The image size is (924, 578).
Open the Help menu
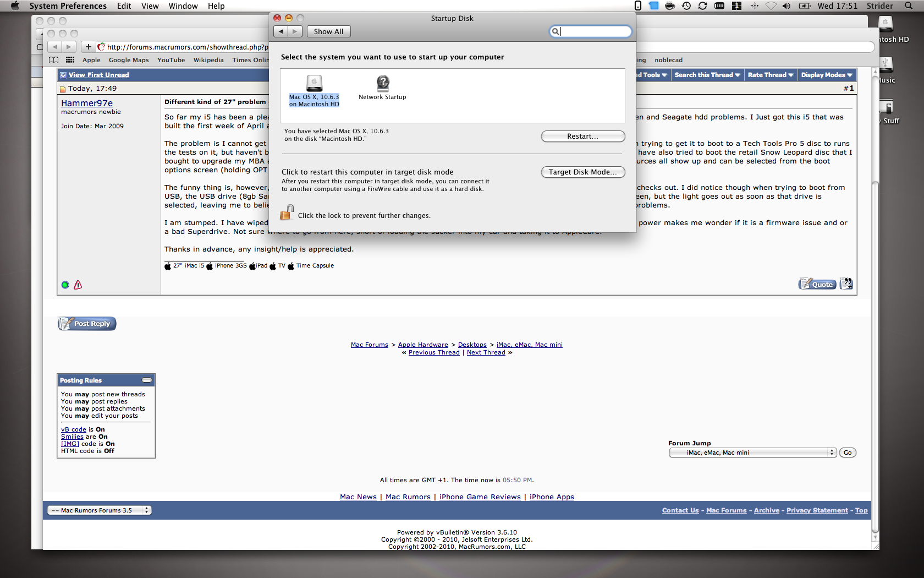(216, 6)
